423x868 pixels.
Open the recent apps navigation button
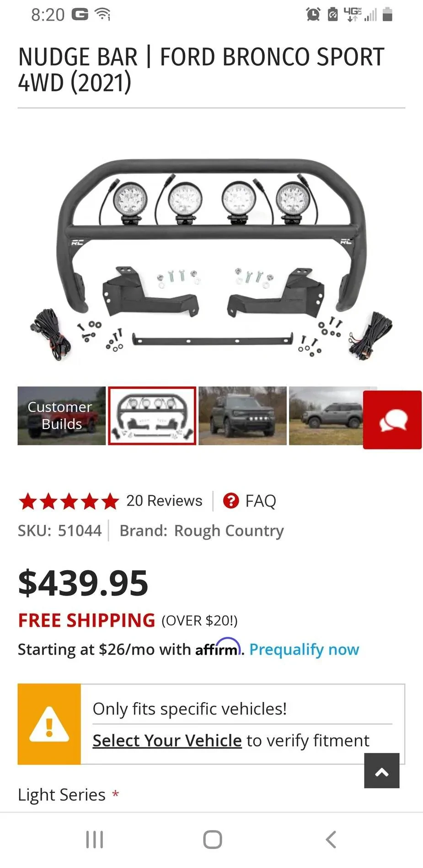pyautogui.click(x=95, y=840)
